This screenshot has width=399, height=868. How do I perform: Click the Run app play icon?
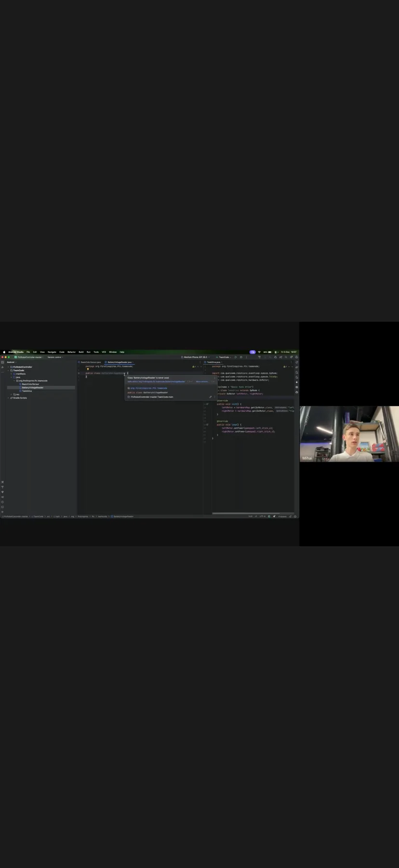(236, 357)
